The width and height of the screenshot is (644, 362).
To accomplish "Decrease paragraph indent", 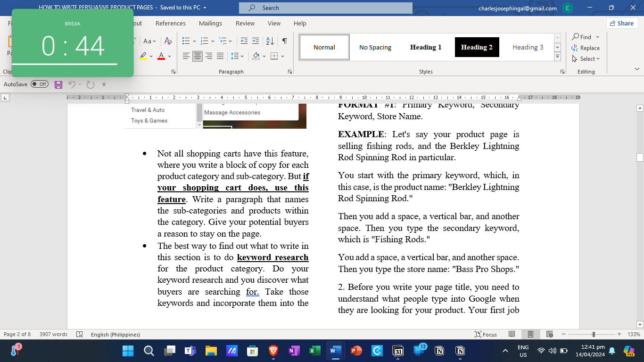I will (x=244, y=41).
